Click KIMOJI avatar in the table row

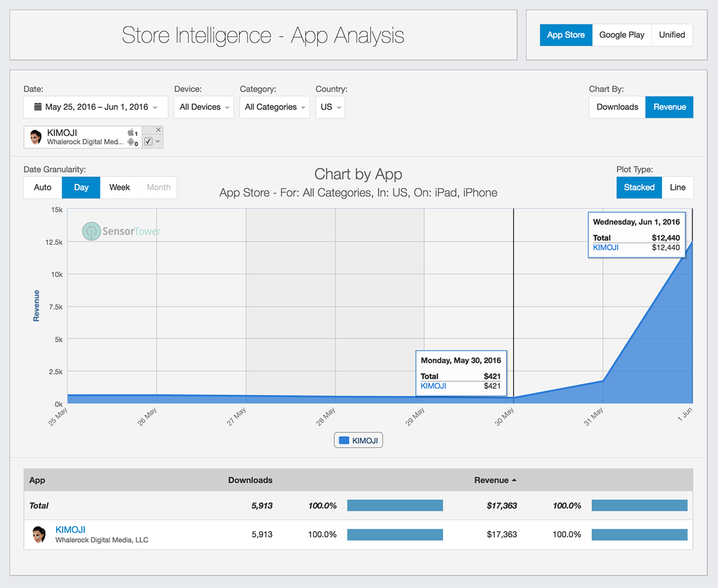click(x=39, y=535)
